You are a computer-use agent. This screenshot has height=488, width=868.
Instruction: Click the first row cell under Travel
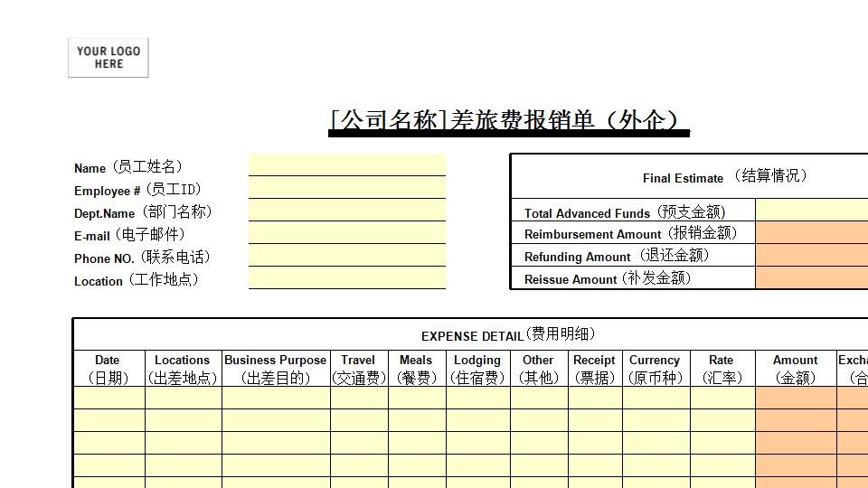coord(359,398)
